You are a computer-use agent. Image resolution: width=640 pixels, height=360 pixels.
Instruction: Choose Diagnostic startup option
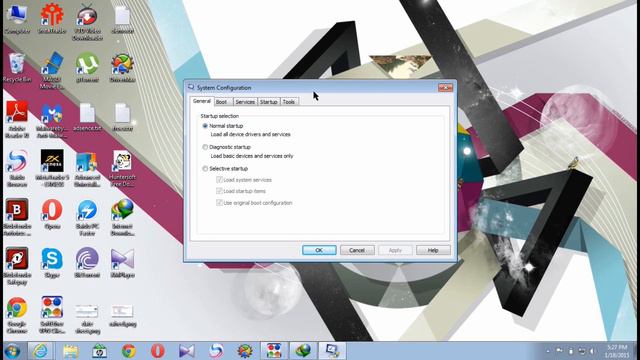205,147
